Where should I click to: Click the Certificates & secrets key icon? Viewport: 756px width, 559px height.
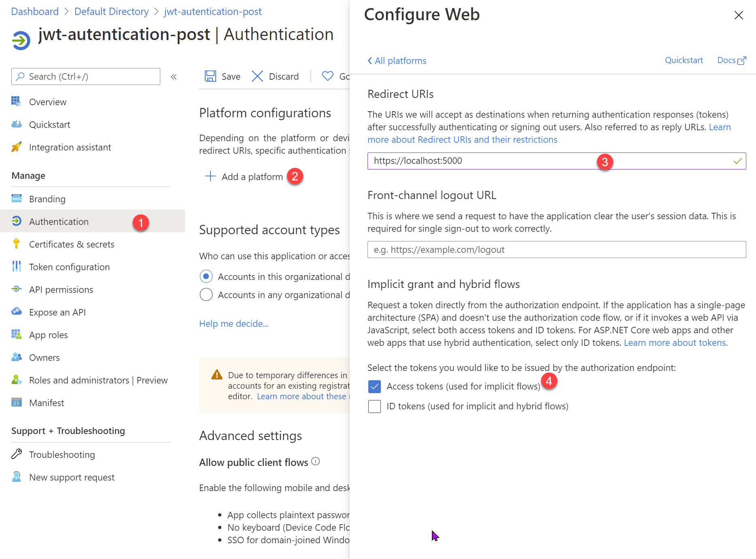pyautogui.click(x=16, y=244)
